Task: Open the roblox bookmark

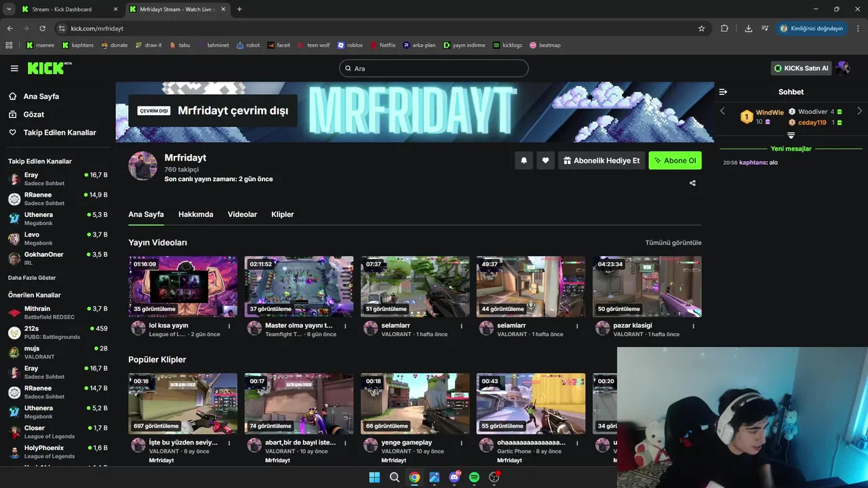Action: click(350, 45)
